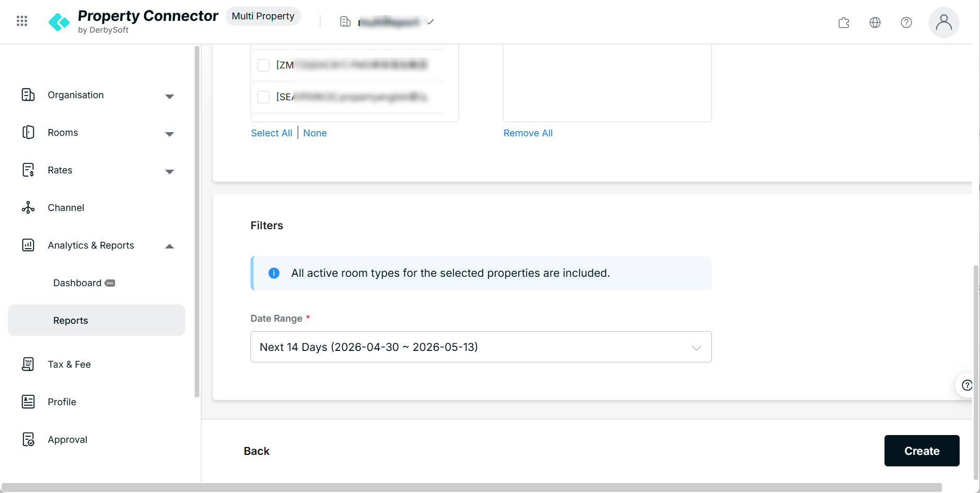Expand the Organisation menu arrow
Screen dimensions: 980x493
tap(170, 97)
